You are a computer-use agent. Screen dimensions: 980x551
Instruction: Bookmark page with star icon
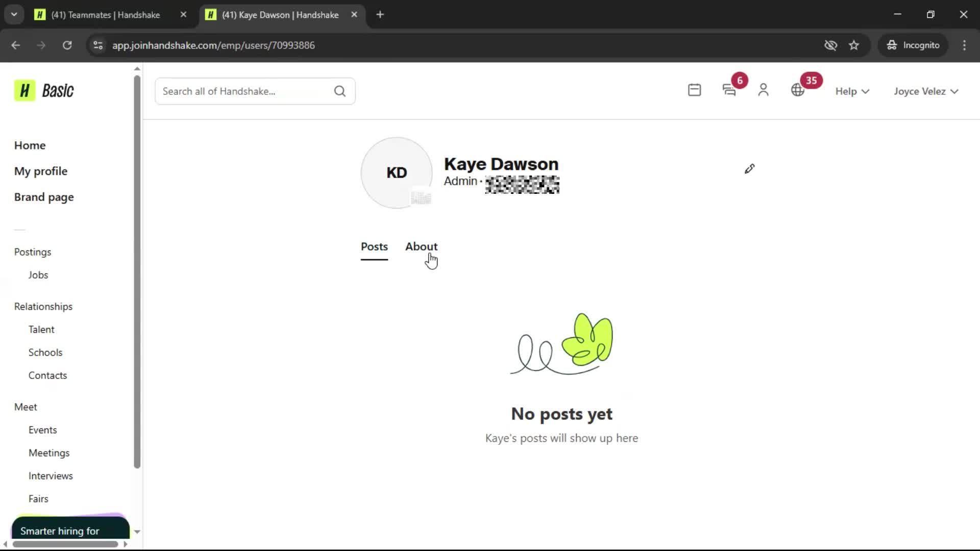[x=854, y=45]
